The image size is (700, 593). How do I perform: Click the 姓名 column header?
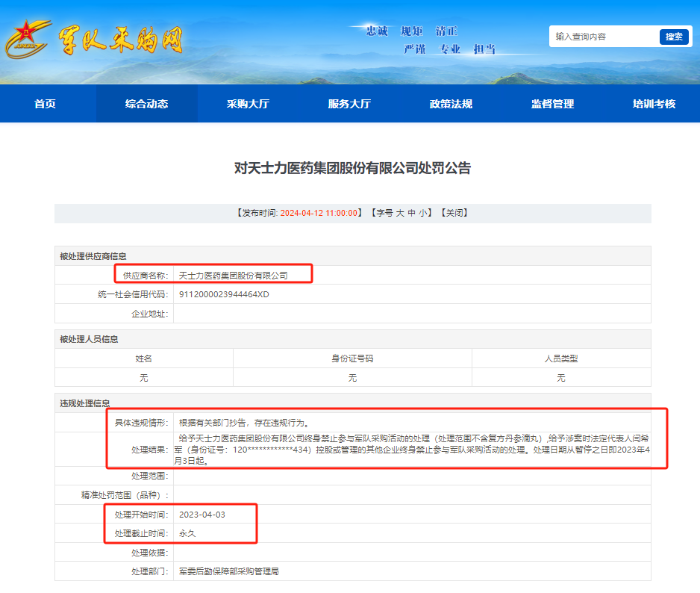[144, 358]
